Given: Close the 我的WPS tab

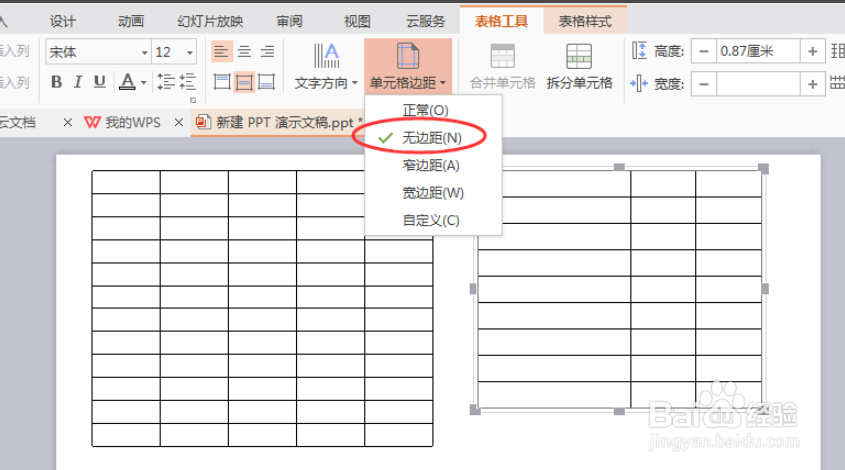Looking at the screenshot, I should (179, 123).
